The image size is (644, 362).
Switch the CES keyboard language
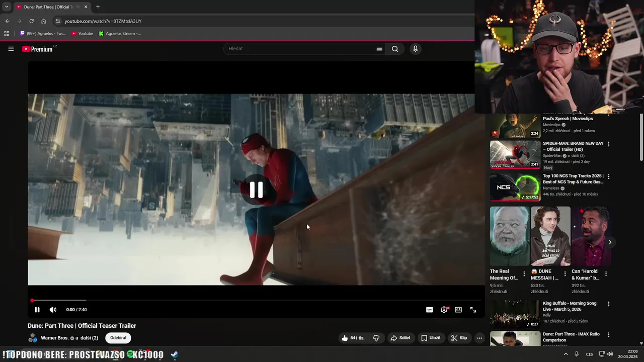(589, 354)
